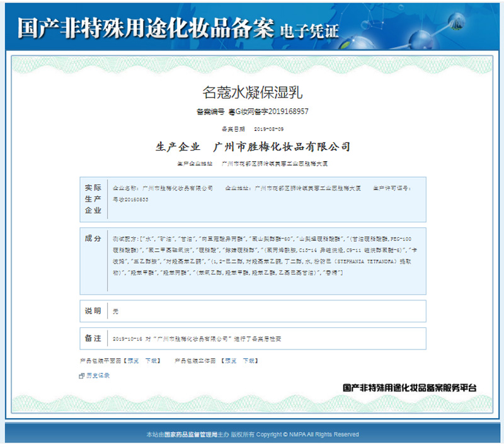This screenshot has height=447, width=504.
Task: Click 国家药品监督管理局 in the footer
Action: coord(191,434)
